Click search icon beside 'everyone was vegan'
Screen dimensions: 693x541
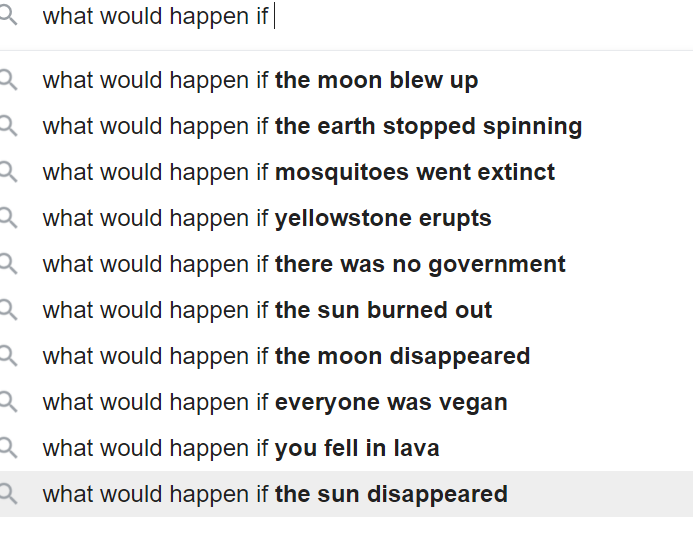coord(8,403)
